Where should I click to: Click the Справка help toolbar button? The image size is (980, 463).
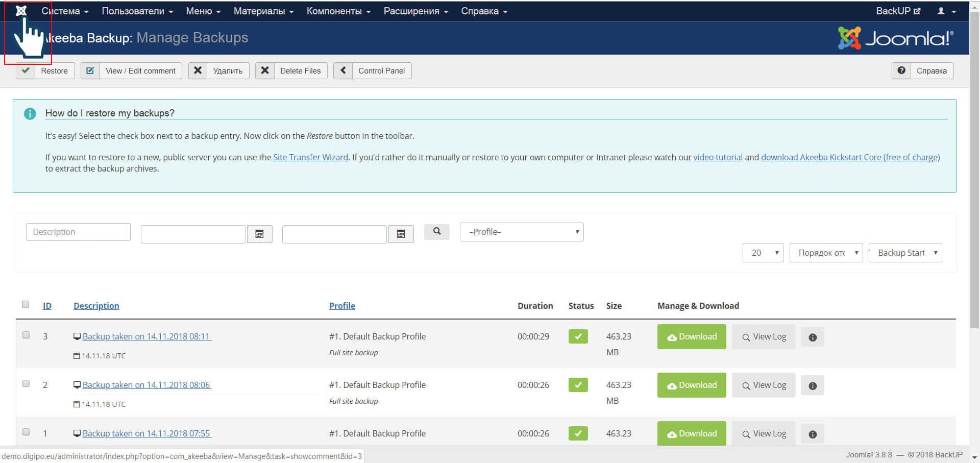point(923,70)
